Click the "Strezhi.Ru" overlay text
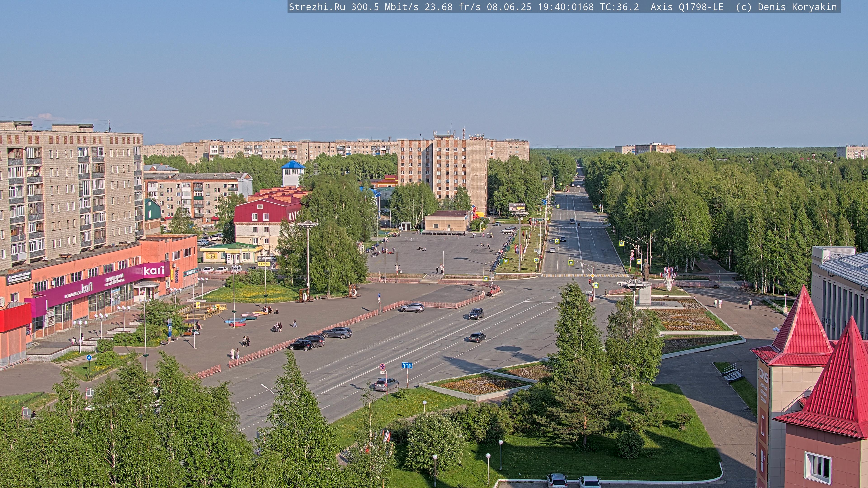868x488 pixels. click(x=317, y=7)
